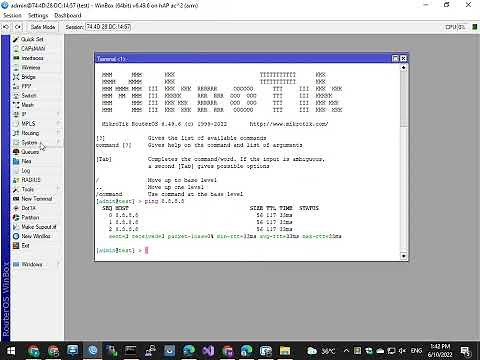Open the Mesh sidebar entry
480x360 pixels.
27,105
